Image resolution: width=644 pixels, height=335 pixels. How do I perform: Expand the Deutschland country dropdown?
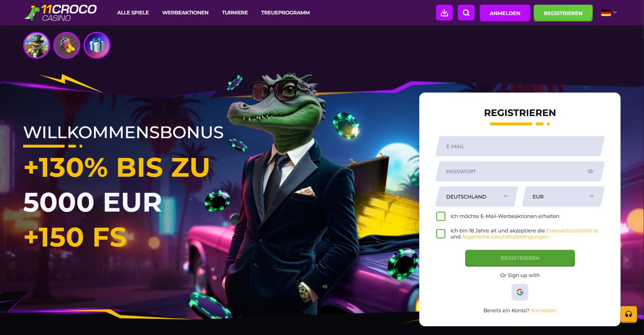477,197
